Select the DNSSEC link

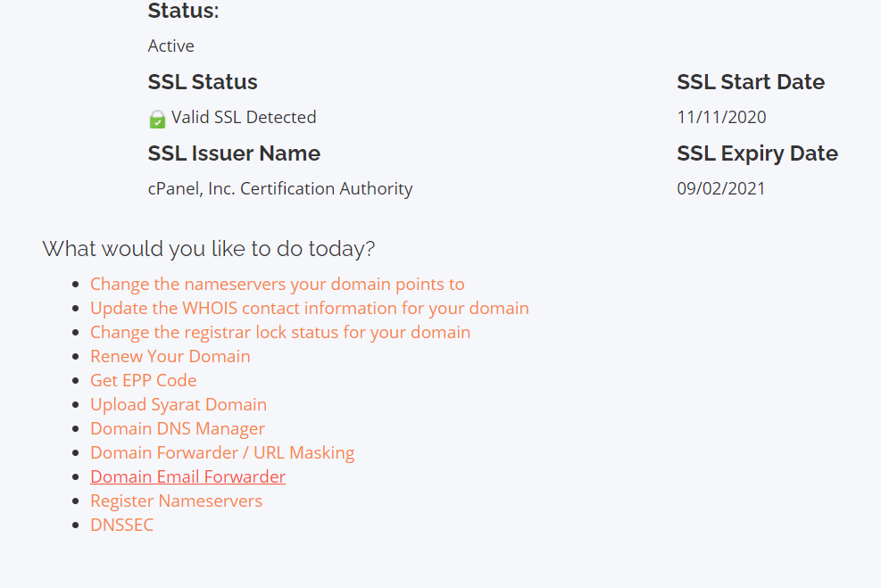tap(121, 526)
